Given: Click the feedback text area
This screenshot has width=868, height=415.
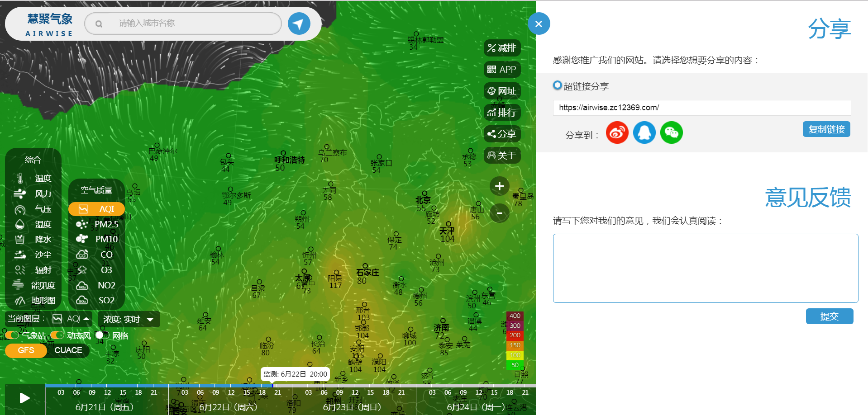Looking at the screenshot, I should click(706, 268).
